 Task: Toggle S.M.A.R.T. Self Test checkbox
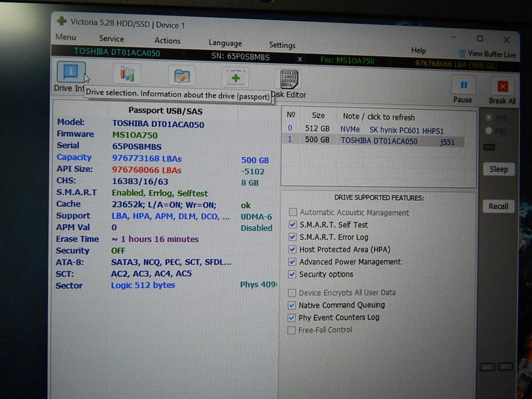click(x=293, y=224)
